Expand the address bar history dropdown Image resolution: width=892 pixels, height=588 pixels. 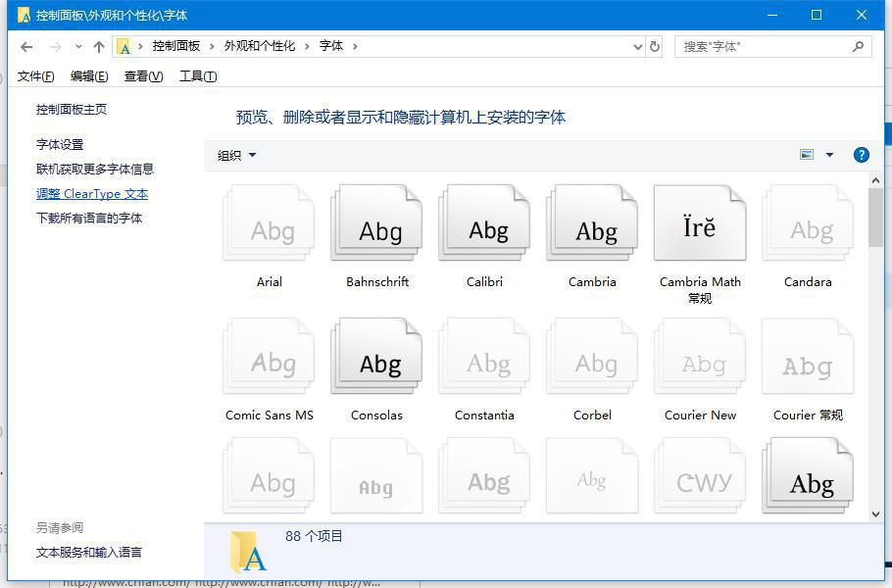point(638,47)
